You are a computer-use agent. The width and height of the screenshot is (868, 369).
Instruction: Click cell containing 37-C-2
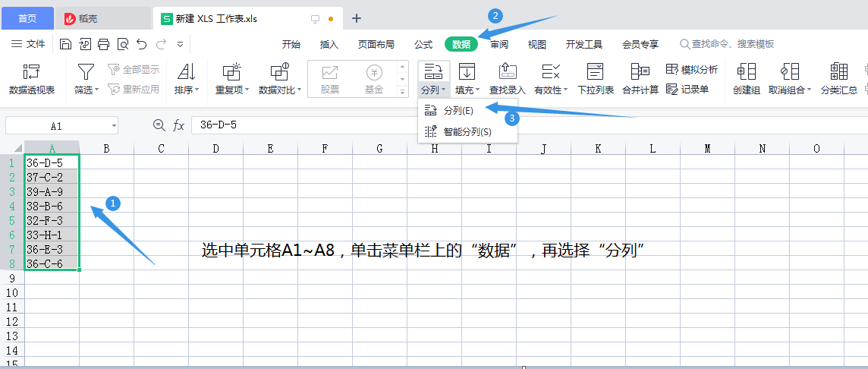pyautogui.click(x=52, y=178)
